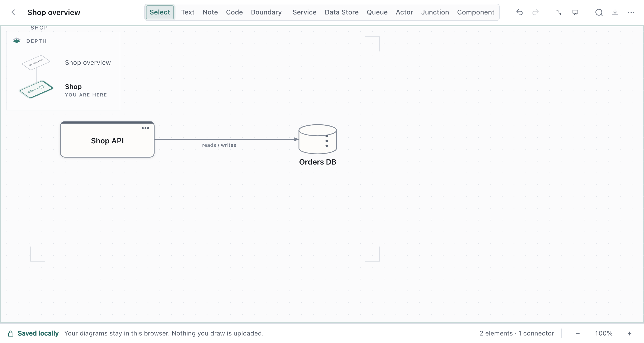Choose the Note tool
The width and height of the screenshot is (644, 343).
[210, 12]
